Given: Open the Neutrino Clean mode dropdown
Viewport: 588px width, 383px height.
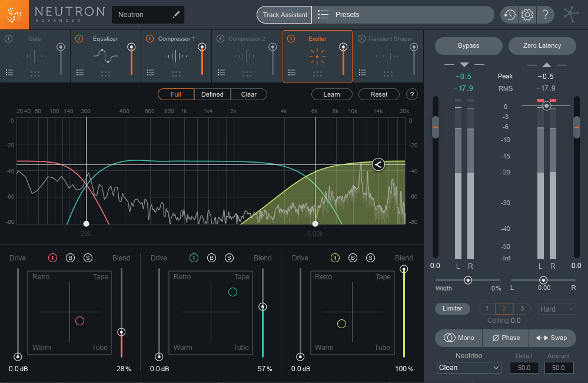Looking at the screenshot, I should point(469,368).
